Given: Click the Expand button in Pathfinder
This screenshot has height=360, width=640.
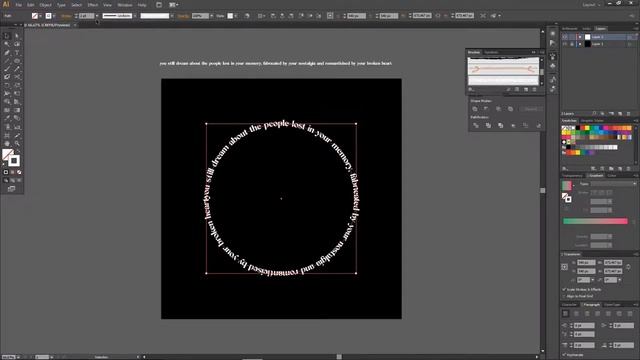Looking at the screenshot, I should pyautogui.click(x=531, y=109).
